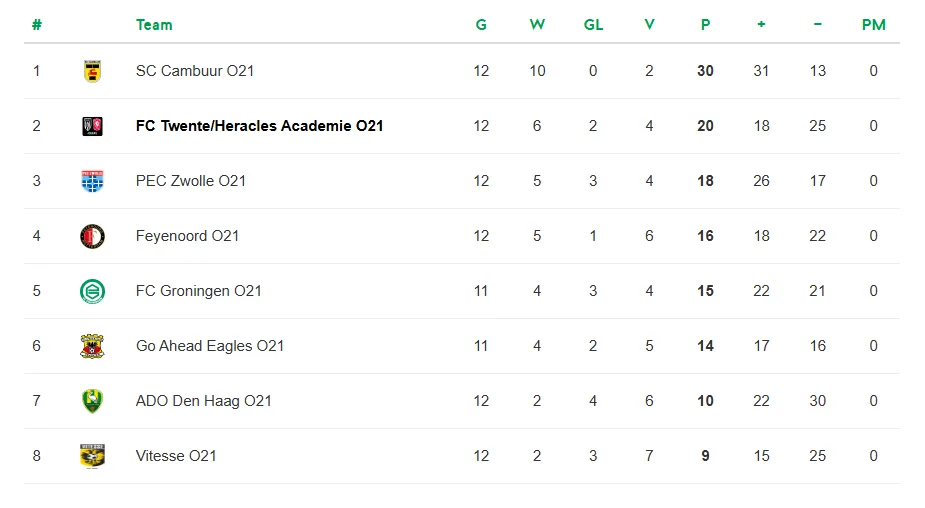This screenshot has width=925, height=508.
Task: Click the W wins column header
Action: (537, 25)
